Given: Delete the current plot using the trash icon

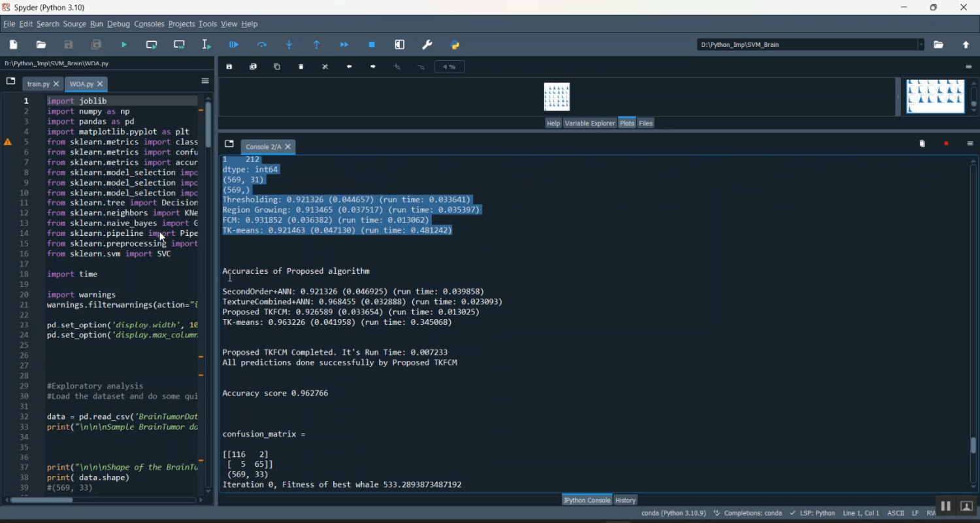Looking at the screenshot, I should click(301, 67).
